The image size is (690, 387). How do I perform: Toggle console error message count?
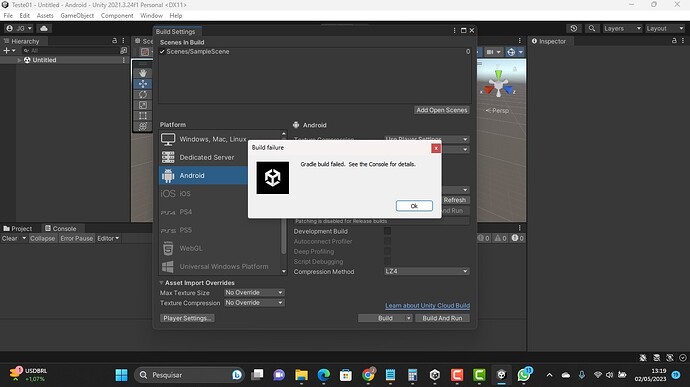tap(518, 238)
